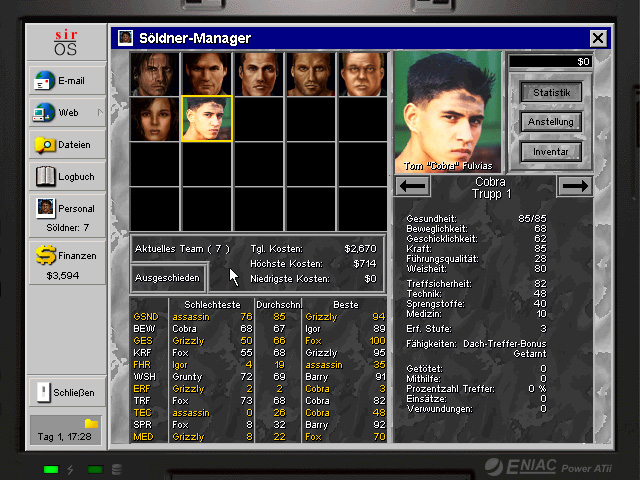Switch to the Statistik view
The height and width of the screenshot is (480, 640).
(551, 92)
